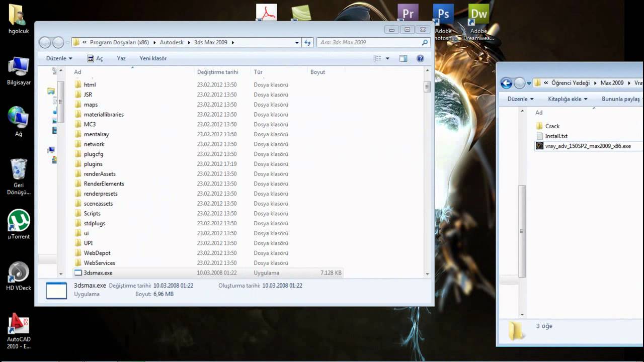
Task: Expand the path arrow after Öğrenci Yedeği
Action: (x=595, y=83)
